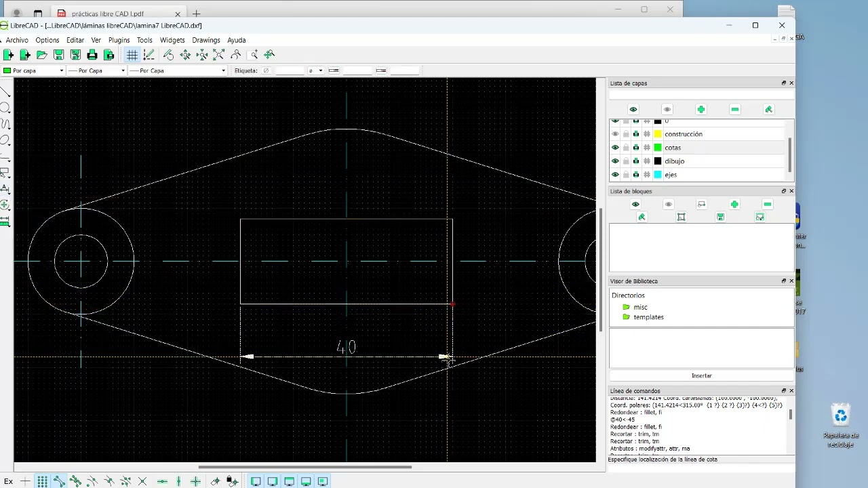Toggle visibility of the dibujo layer
This screenshot has height=488, width=868.
click(615, 161)
